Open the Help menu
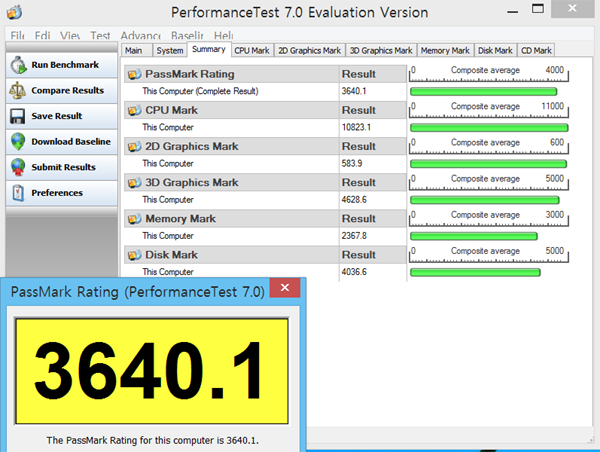The width and height of the screenshot is (600, 452). [x=223, y=36]
